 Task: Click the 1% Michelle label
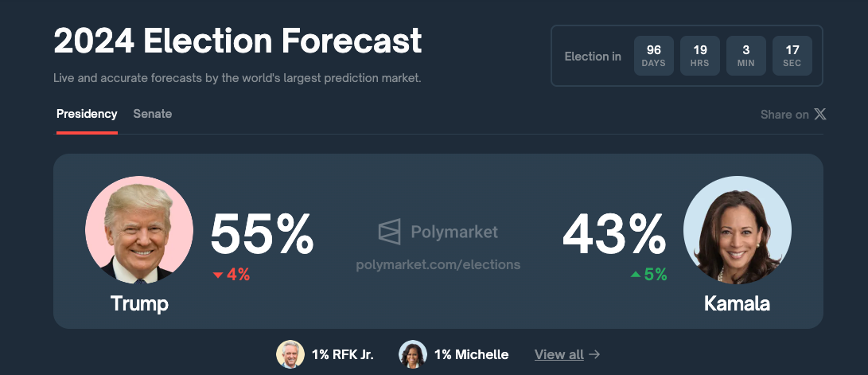[471, 354]
